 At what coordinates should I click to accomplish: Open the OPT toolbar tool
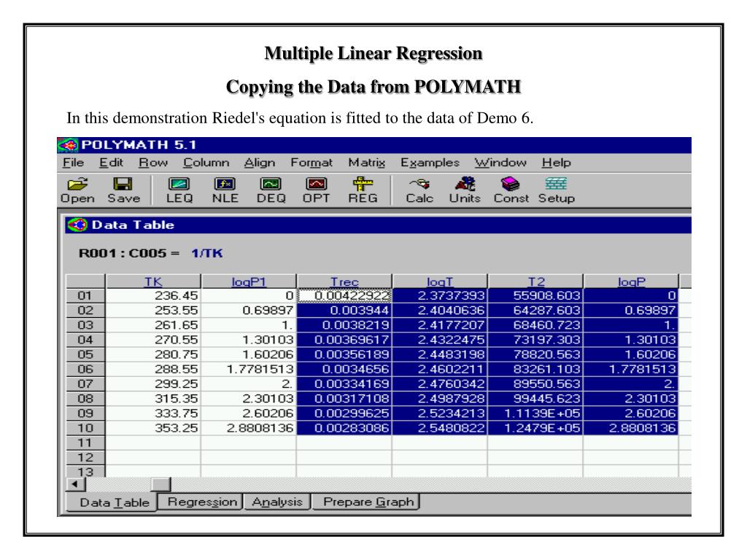click(317, 190)
